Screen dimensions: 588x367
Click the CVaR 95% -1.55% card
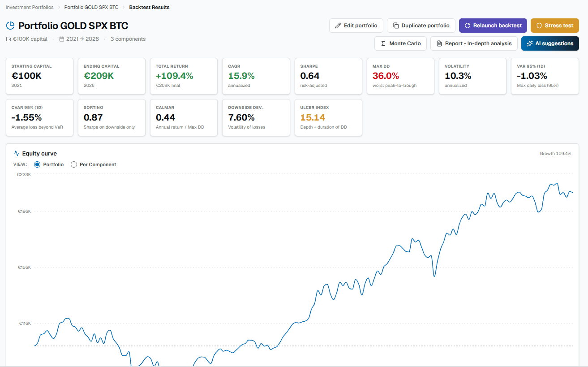39,118
